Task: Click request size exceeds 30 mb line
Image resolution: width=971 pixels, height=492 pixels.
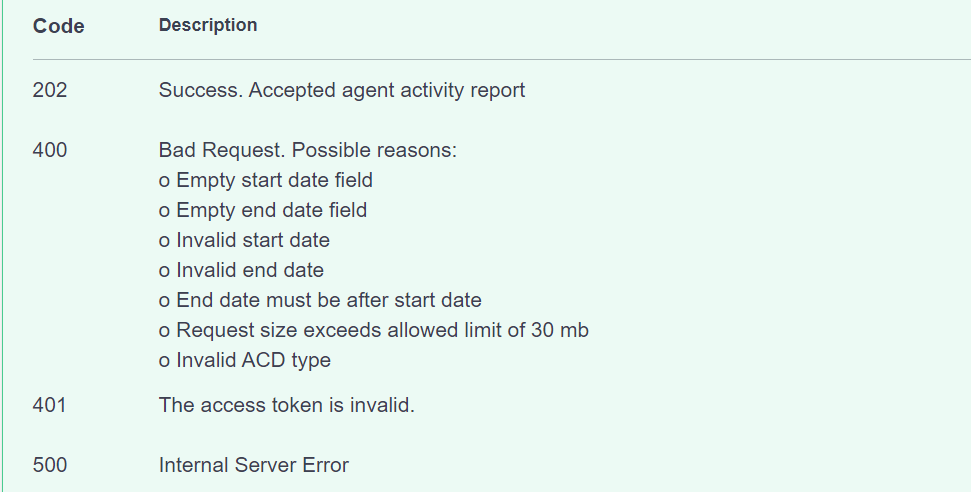Action: click(373, 330)
